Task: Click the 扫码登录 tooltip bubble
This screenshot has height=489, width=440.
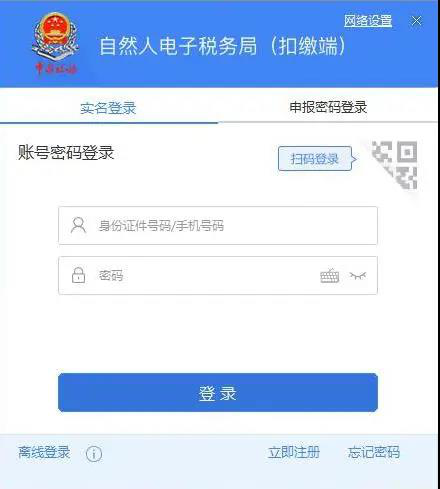Action: pyautogui.click(x=315, y=159)
